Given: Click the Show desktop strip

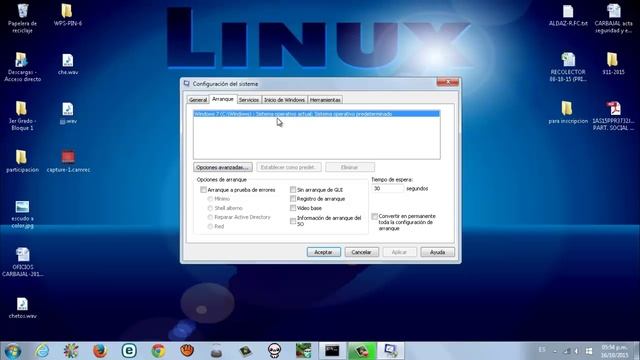Looking at the screenshot, I should pos(637,351).
